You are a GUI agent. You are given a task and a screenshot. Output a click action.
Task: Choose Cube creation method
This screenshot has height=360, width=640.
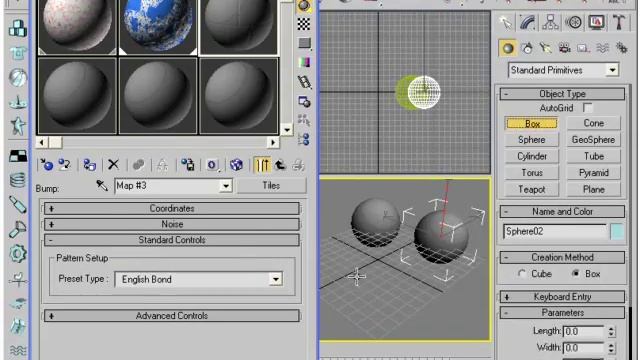(522, 273)
